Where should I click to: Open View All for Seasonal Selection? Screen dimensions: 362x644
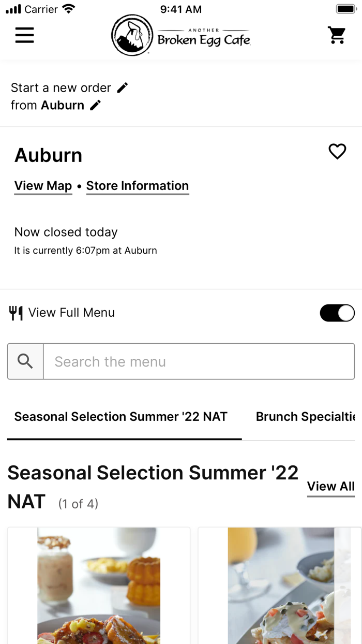[x=330, y=487]
